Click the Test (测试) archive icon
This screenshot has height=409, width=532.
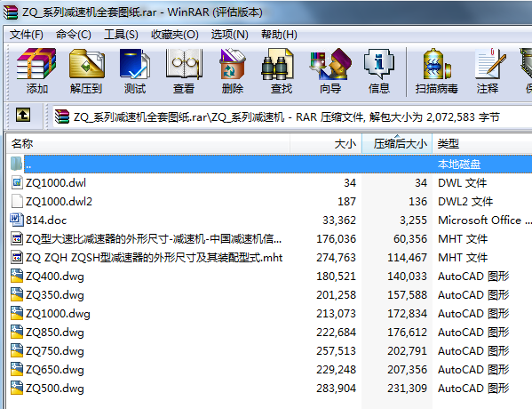click(x=135, y=63)
